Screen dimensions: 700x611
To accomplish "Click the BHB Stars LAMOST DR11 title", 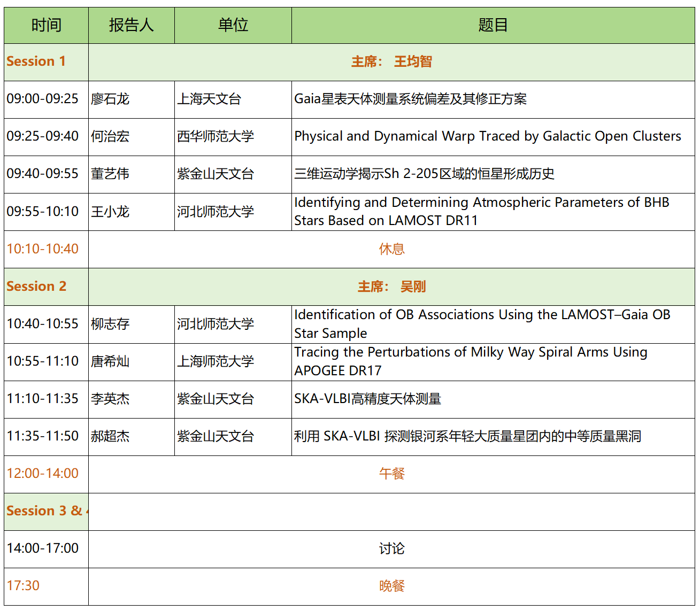I will [481, 211].
